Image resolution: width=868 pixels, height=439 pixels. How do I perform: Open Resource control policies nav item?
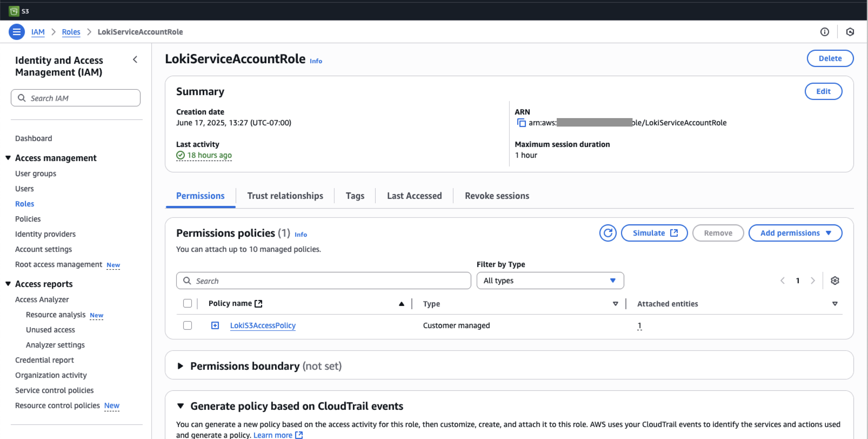57,405
